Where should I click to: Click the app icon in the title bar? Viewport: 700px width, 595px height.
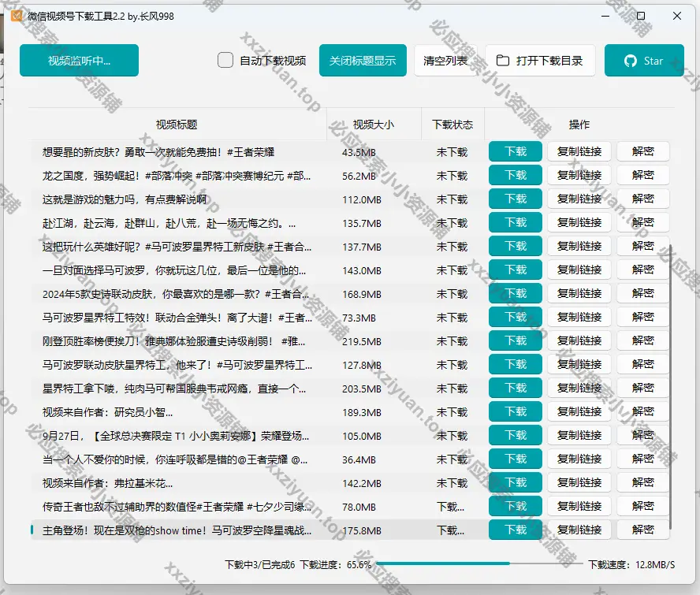pos(16,16)
